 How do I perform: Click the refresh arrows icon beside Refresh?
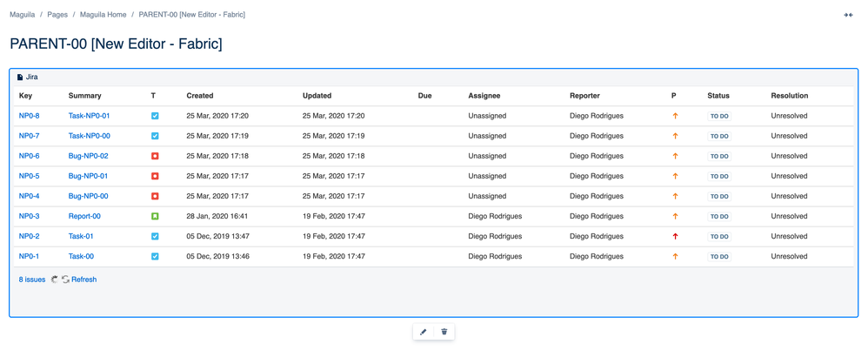[66, 280]
